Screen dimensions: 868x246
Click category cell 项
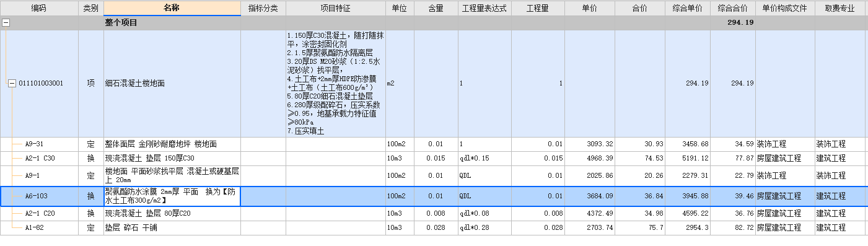point(91,83)
